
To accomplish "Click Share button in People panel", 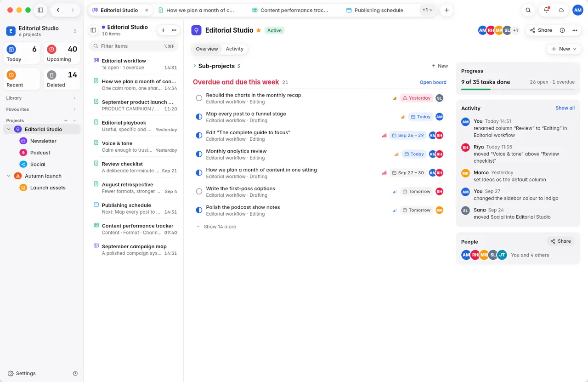I will click(560, 241).
